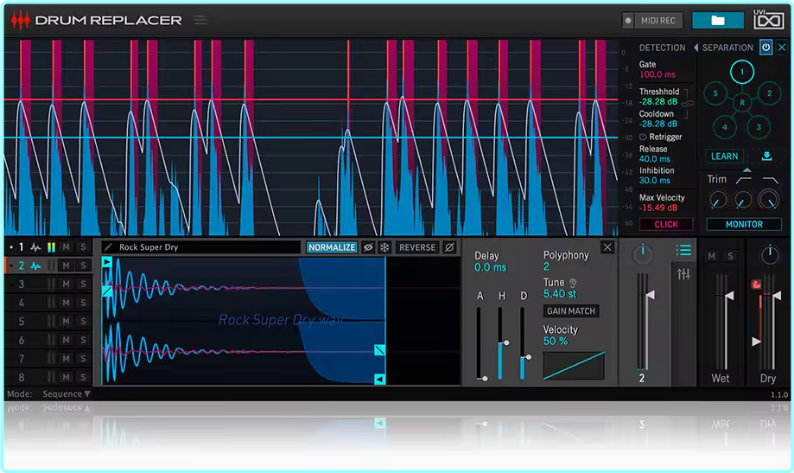Mute slot 3
This screenshot has height=473, width=794.
[66, 284]
